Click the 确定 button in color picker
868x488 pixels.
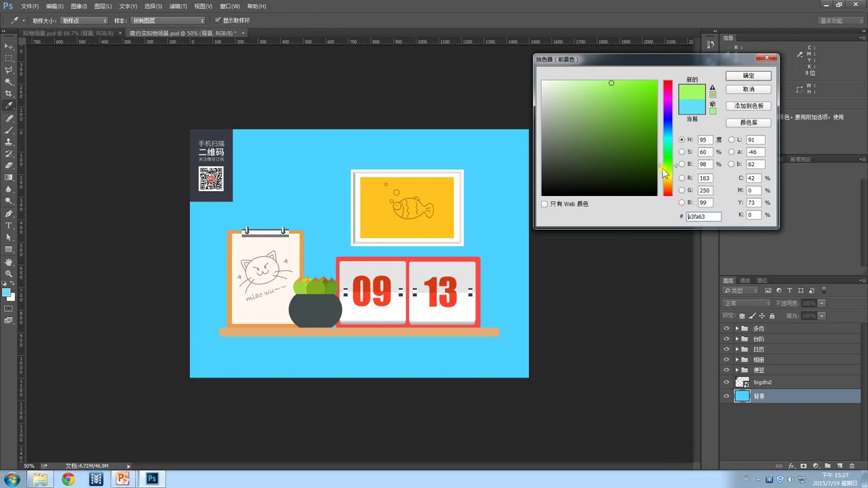(749, 76)
